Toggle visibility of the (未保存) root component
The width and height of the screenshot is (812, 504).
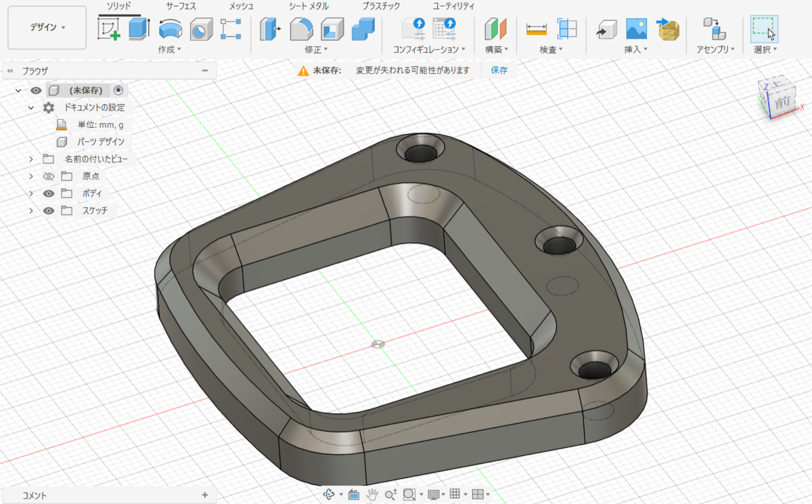coord(37,90)
